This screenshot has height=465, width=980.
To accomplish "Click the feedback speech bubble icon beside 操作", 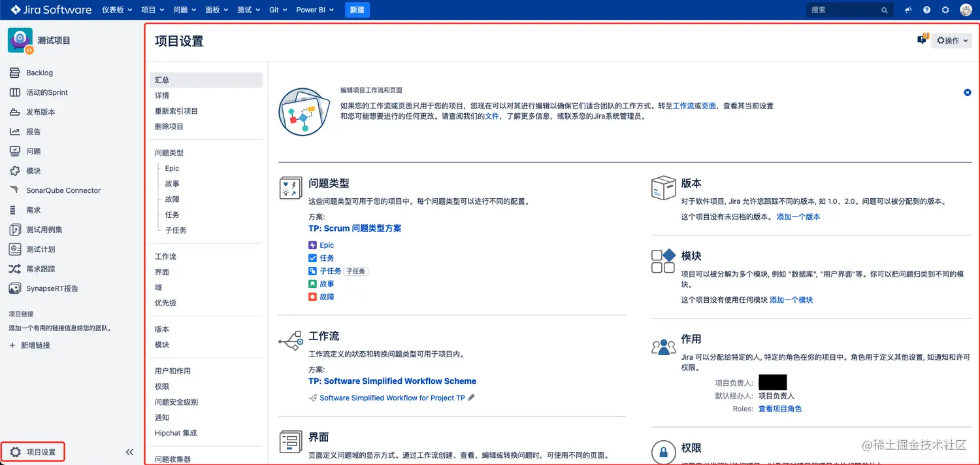I will [923, 39].
